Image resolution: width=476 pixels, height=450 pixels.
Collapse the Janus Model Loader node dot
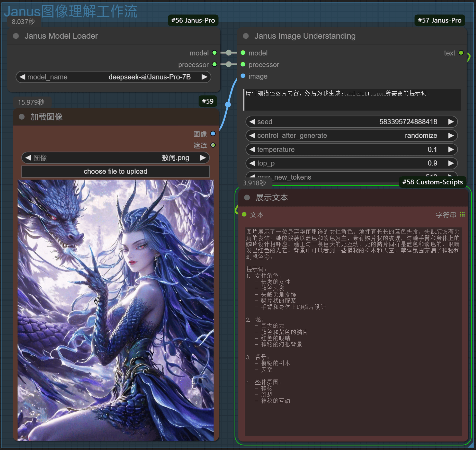pyautogui.click(x=16, y=36)
